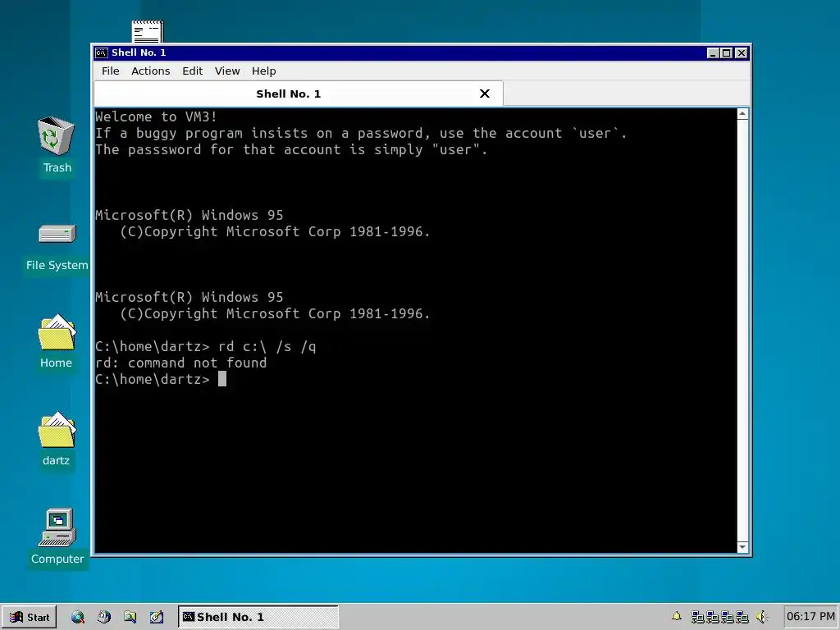Click the terminal icon in the Shell title bar
Viewport: 840px width, 630px height.
(x=101, y=52)
